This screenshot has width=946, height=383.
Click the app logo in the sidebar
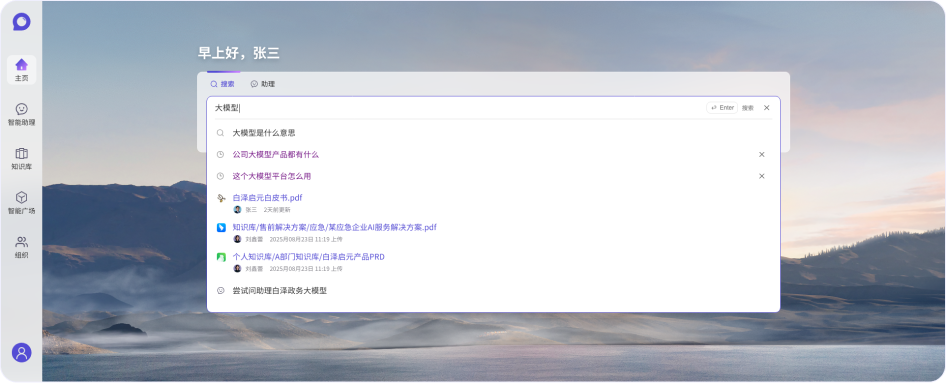click(22, 22)
